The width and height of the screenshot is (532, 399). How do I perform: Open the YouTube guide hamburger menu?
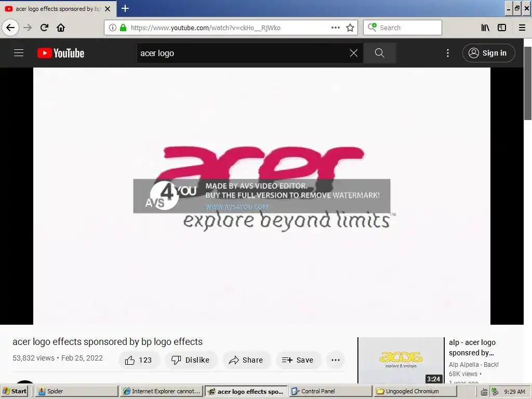coord(19,53)
